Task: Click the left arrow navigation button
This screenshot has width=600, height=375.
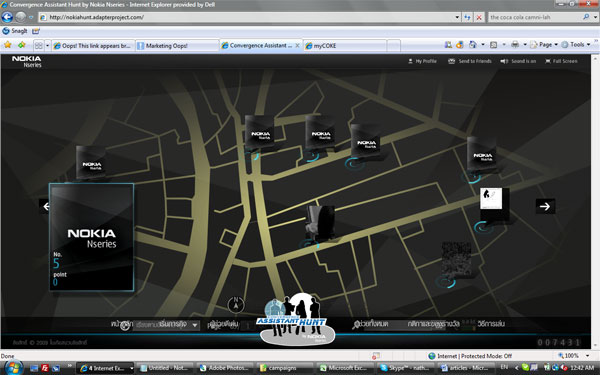Action: (x=45, y=207)
